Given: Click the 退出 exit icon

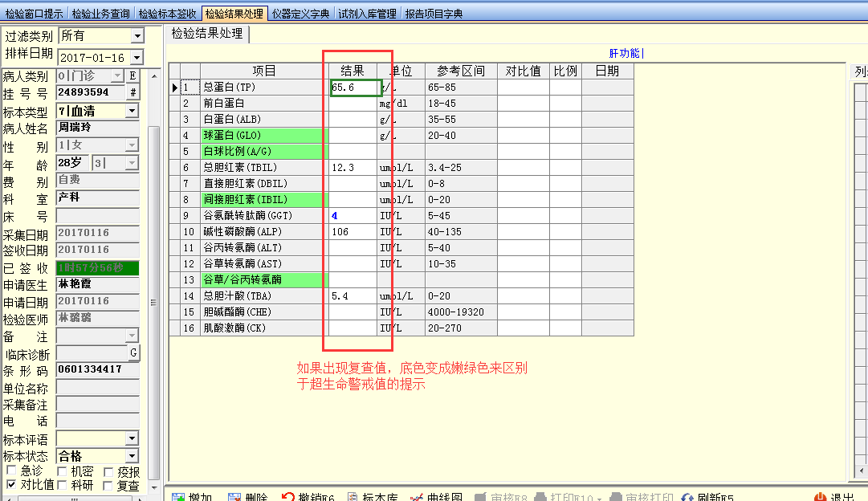Looking at the screenshot, I should (x=821, y=497).
